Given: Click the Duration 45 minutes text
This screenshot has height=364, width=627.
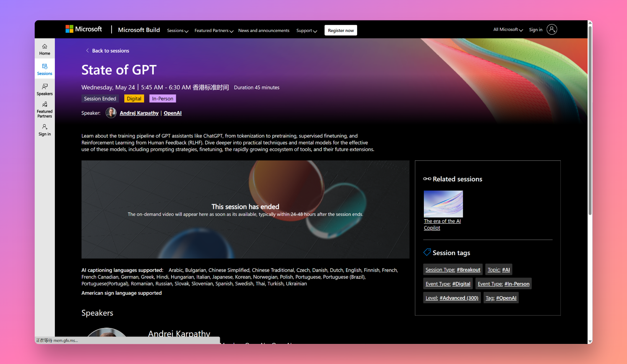Looking at the screenshot, I should coord(256,87).
